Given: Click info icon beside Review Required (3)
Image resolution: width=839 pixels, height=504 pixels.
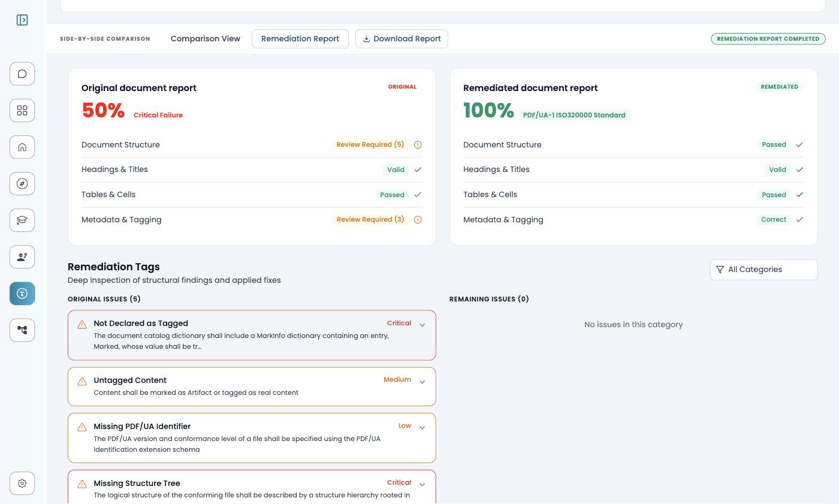Looking at the screenshot, I should point(418,219).
